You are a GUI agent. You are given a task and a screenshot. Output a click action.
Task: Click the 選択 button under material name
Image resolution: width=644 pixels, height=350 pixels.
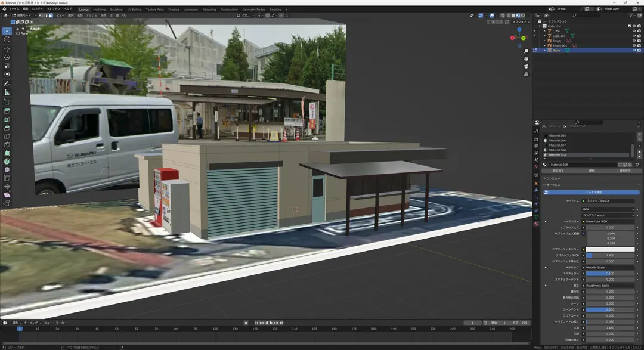[x=592, y=171]
